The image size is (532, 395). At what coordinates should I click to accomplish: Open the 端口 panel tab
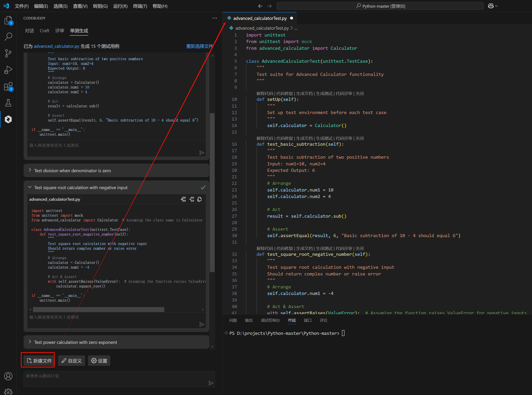[x=308, y=320]
